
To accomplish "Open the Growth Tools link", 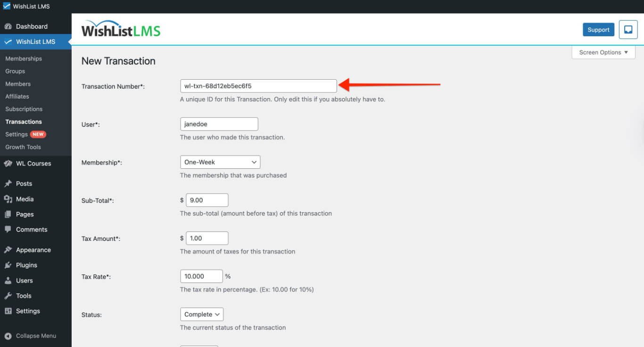I will [23, 147].
